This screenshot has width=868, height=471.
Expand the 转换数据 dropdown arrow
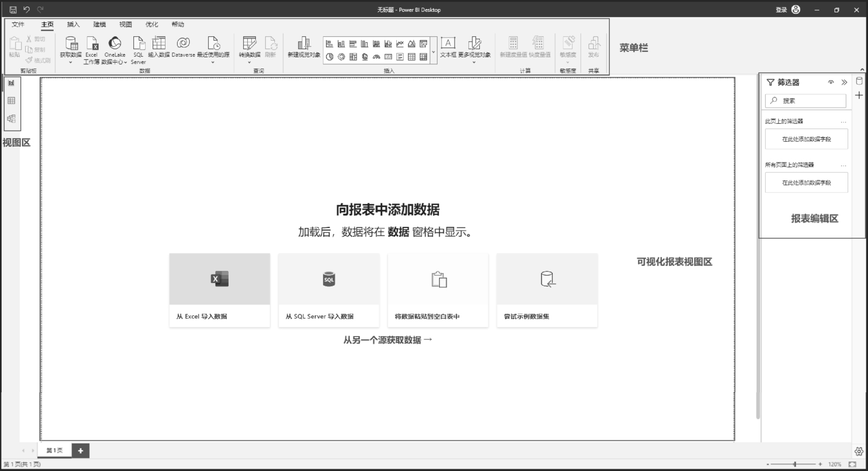point(250,62)
